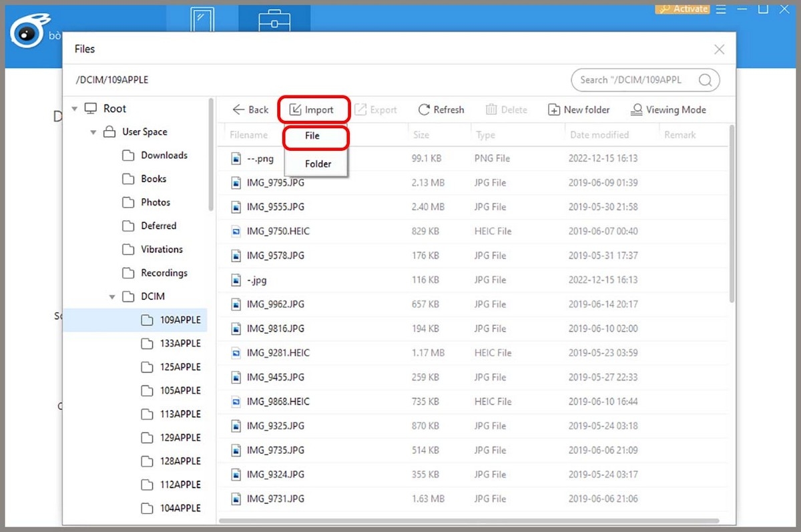This screenshot has height=532, width=801.
Task: Select the Downloads folder in tree
Action: pyautogui.click(x=164, y=156)
